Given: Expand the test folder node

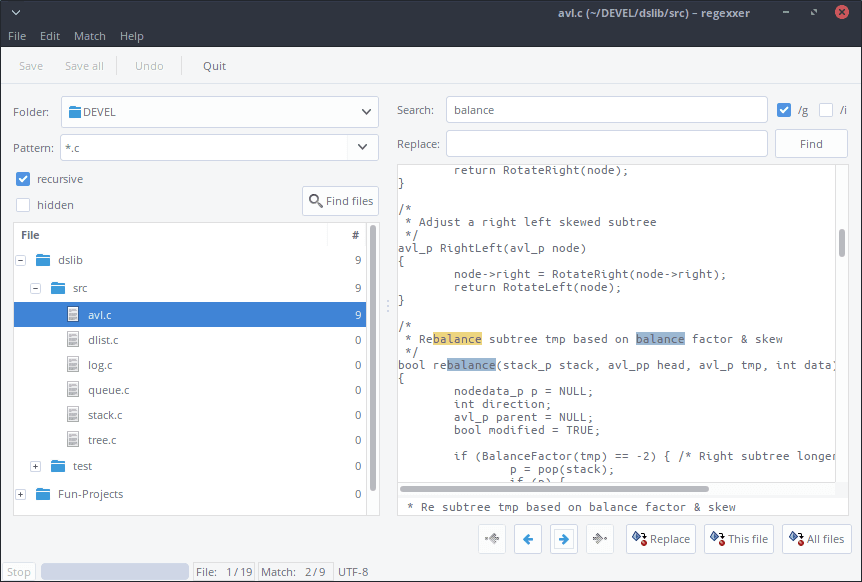Looking at the screenshot, I should click(x=35, y=466).
